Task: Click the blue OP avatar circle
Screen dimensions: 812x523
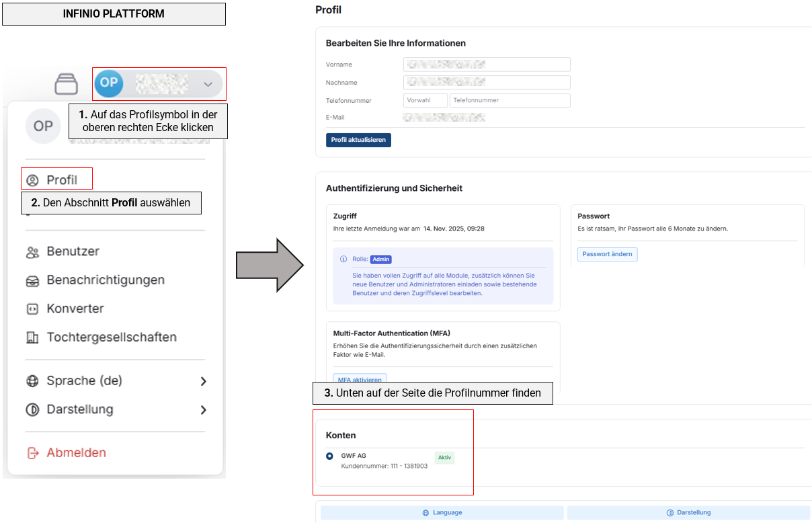Action: pyautogui.click(x=108, y=83)
